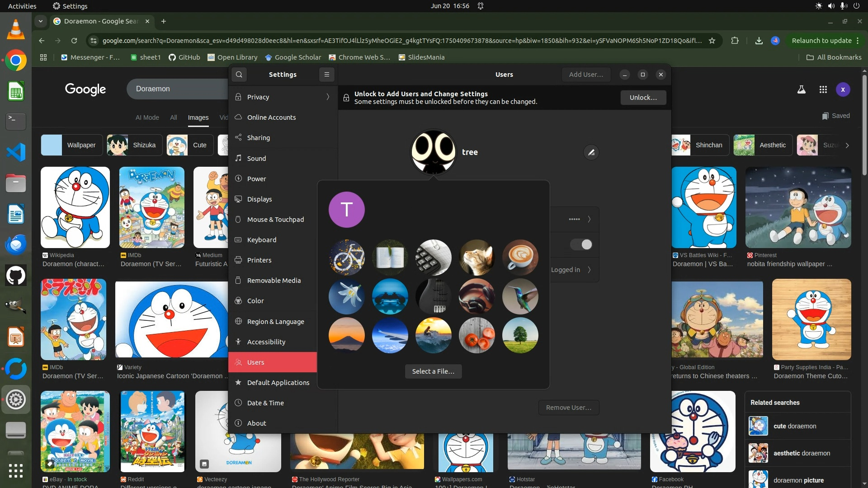The image size is (868, 488).
Task: Open Sound settings in sidebar
Action: (x=256, y=159)
